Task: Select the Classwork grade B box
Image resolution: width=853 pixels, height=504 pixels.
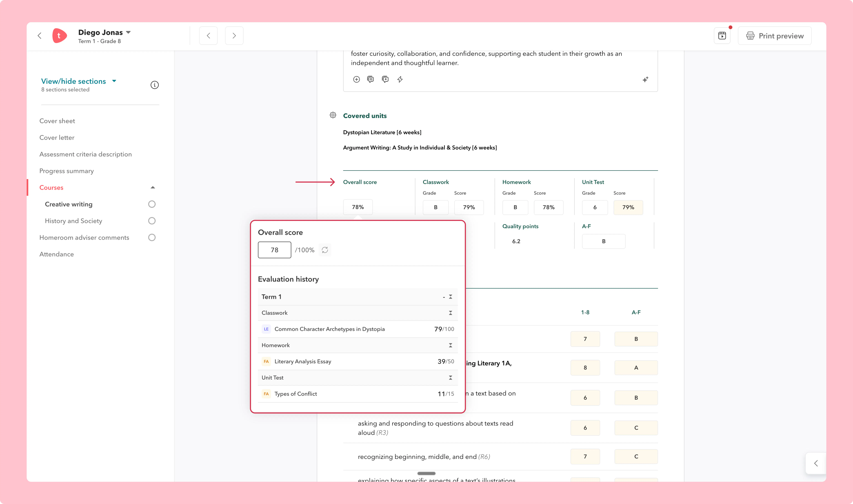Action: pyautogui.click(x=436, y=207)
